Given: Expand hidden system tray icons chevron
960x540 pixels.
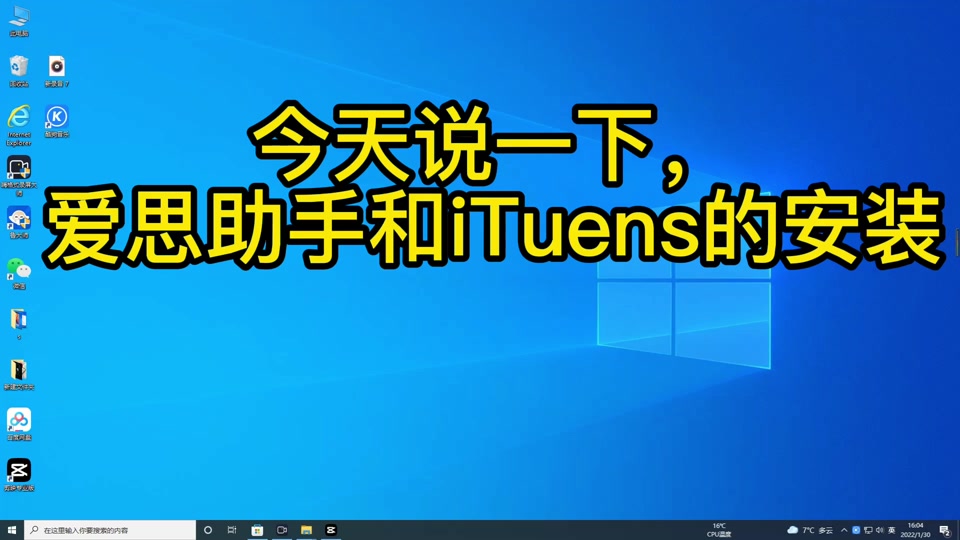Looking at the screenshot, I should 844,530.
